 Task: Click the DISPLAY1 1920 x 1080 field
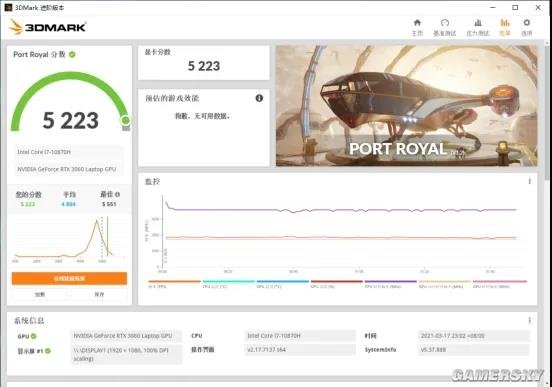[x=127, y=354]
